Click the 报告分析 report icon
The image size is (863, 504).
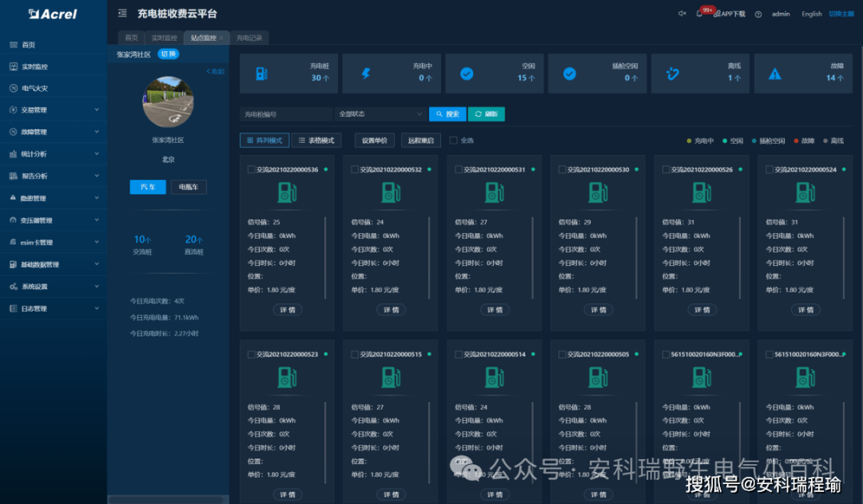click(14, 176)
